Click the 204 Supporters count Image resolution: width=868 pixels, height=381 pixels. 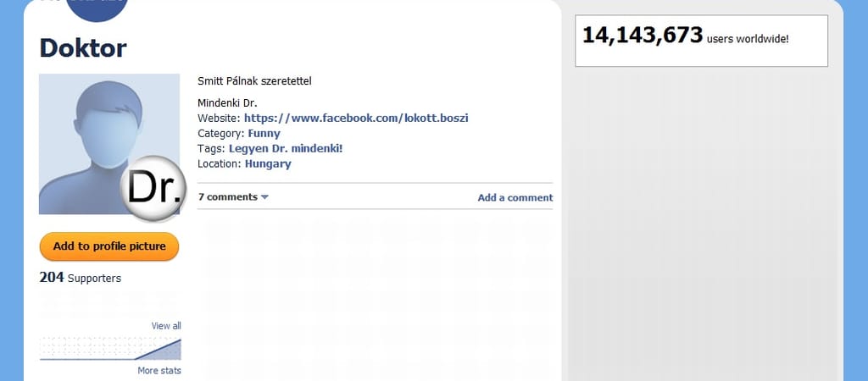80,278
